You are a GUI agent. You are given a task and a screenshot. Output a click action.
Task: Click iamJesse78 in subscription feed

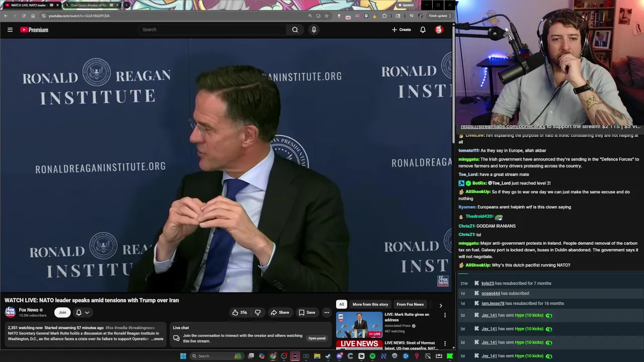[x=493, y=304]
